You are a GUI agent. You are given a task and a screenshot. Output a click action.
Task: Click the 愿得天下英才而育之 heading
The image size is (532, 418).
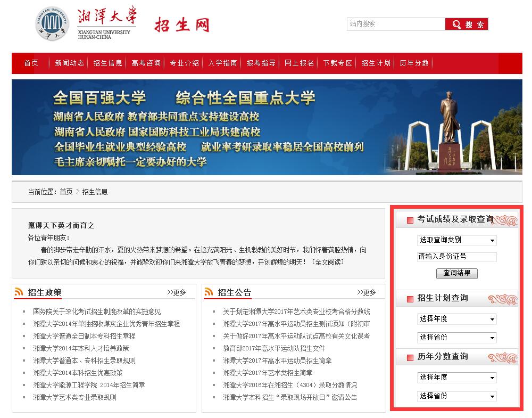[x=61, y=225]
